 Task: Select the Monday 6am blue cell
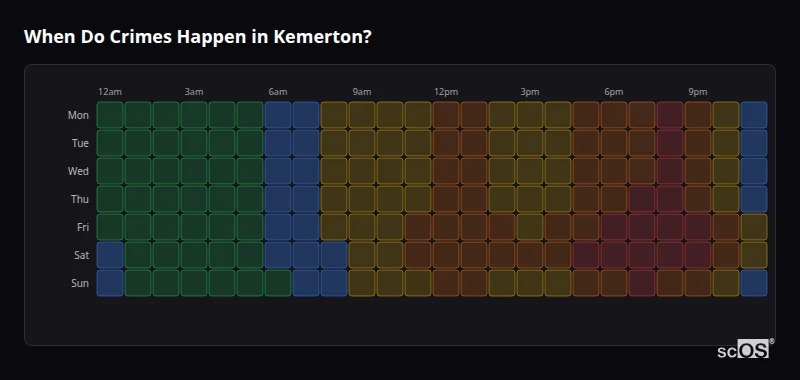(278, 115)
